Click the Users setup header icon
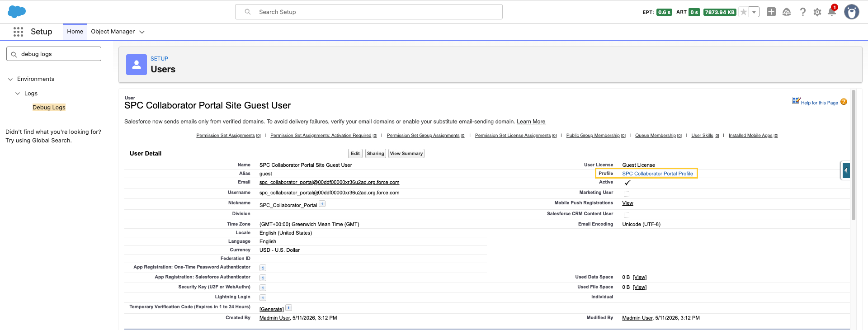The image size is (868, 330). pyautogui.click(x=137, y=65)
